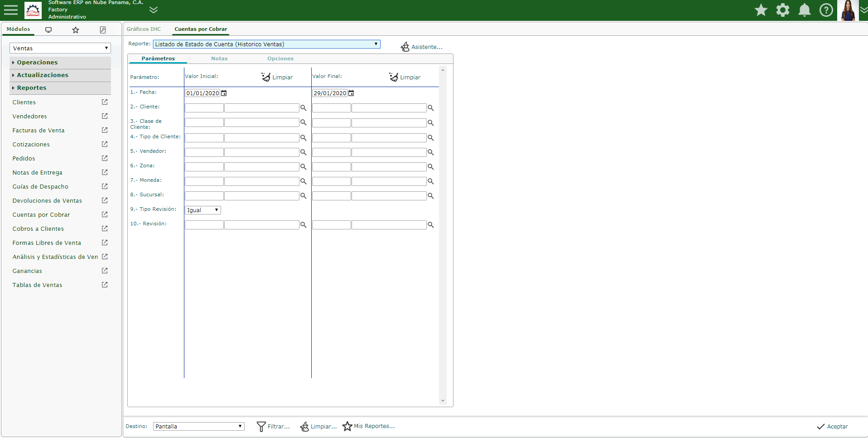Search initial Revisión value magnifier
The height and width of the screenshot is (438, 868).
304,224
